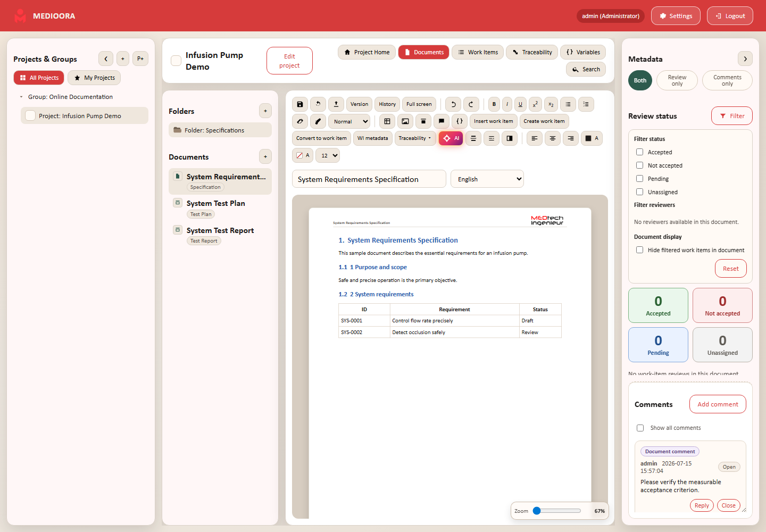Image resolution: width=766 pixels, height=532 pixels.
Task: Click the upload arrow icon in the editor toolbar
Action: [x=336, y=104]
